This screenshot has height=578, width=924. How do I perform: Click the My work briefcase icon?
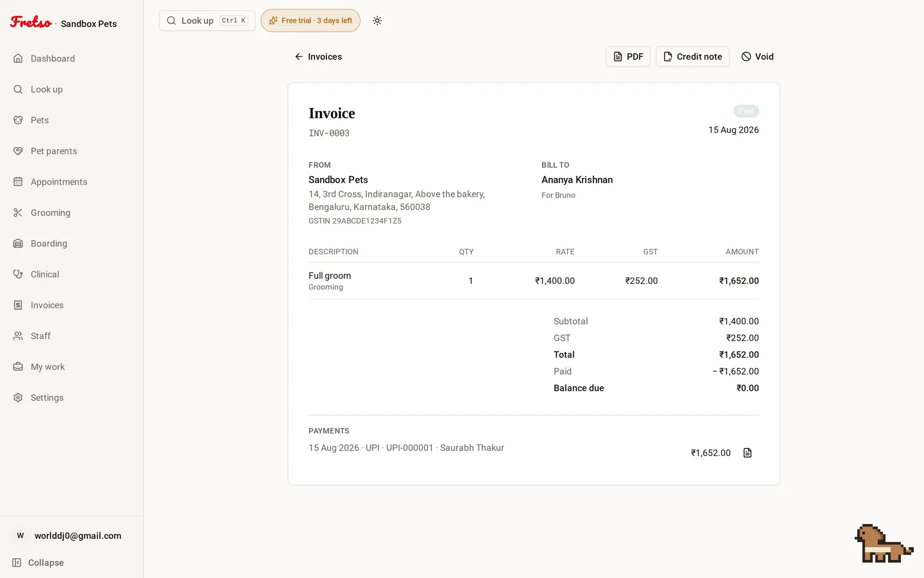18,367
